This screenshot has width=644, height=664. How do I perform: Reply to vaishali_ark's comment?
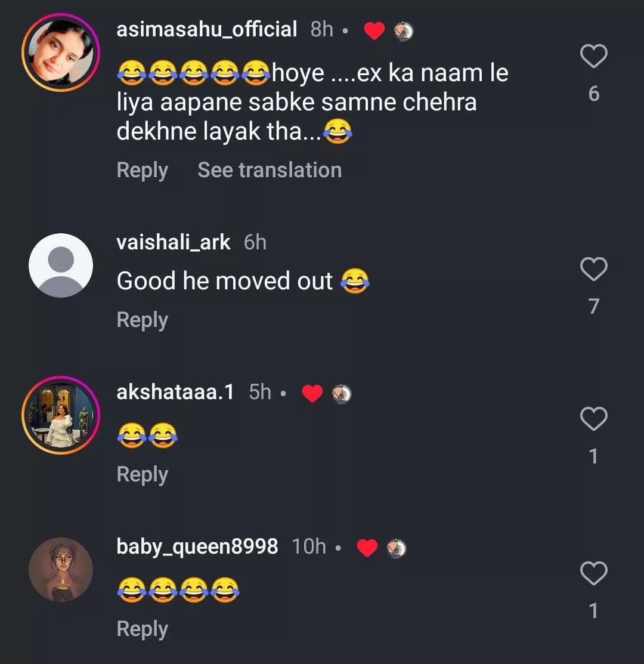(142, 320)
